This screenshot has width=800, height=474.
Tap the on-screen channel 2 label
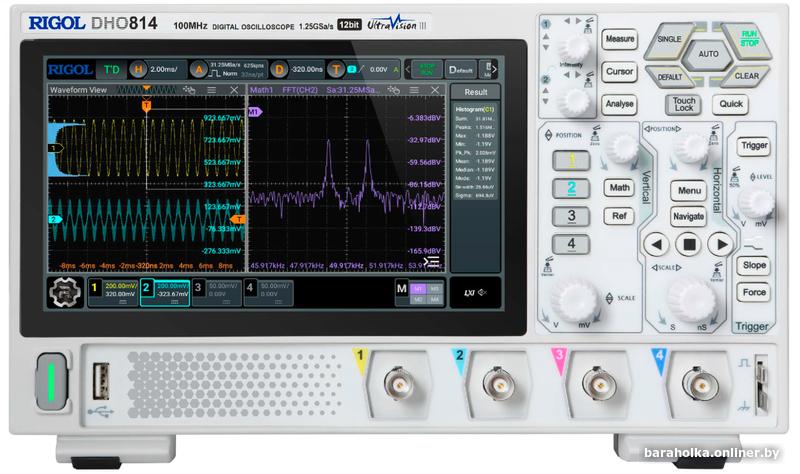[x=146, y=288]
